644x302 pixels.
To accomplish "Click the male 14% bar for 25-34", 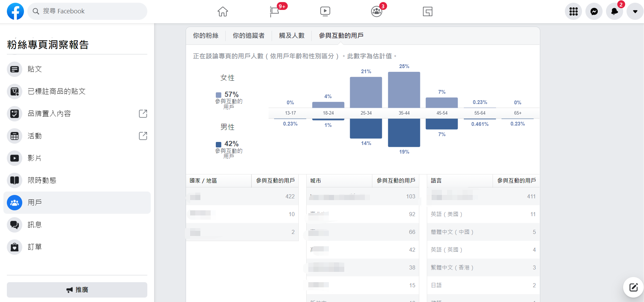I will [366, 129].
